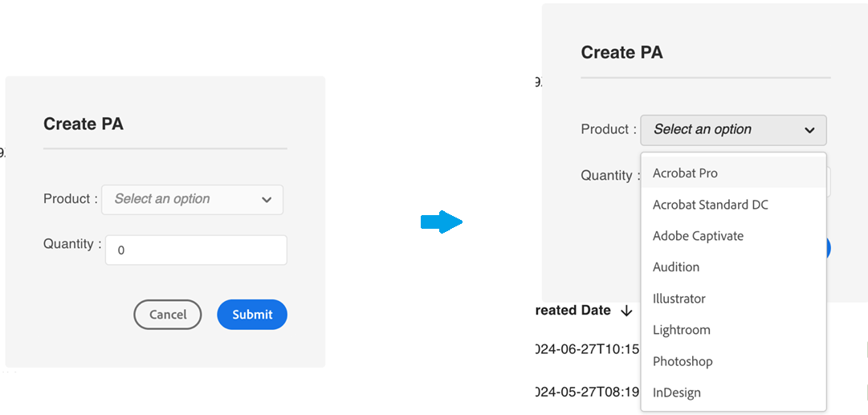Click the sort arrow beside Created Date

coord(626,311)
